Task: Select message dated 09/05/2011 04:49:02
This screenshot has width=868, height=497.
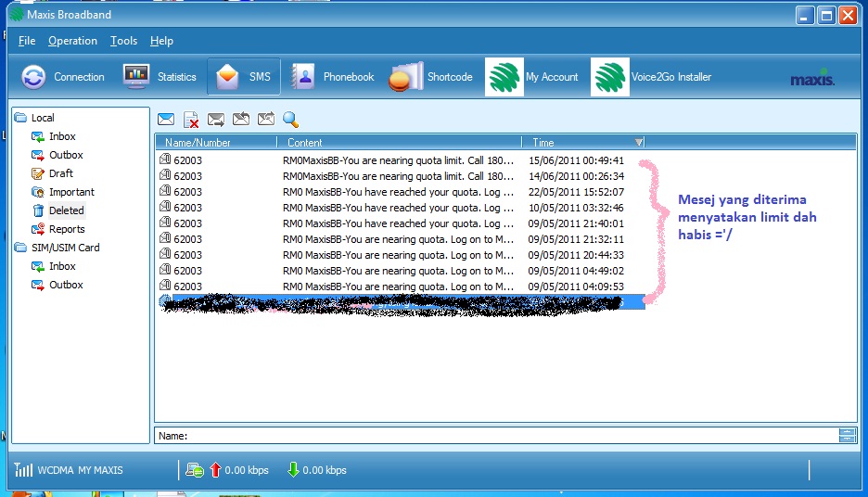Action: point(402,271)
